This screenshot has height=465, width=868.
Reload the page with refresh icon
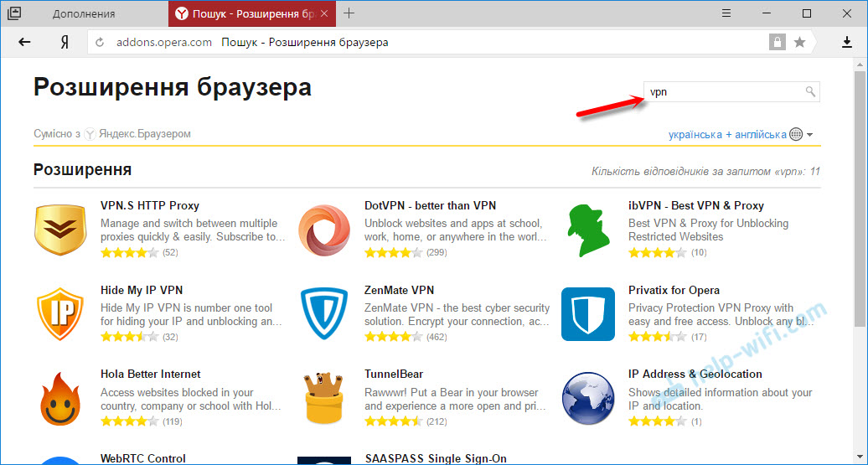[x=101, y=43]
